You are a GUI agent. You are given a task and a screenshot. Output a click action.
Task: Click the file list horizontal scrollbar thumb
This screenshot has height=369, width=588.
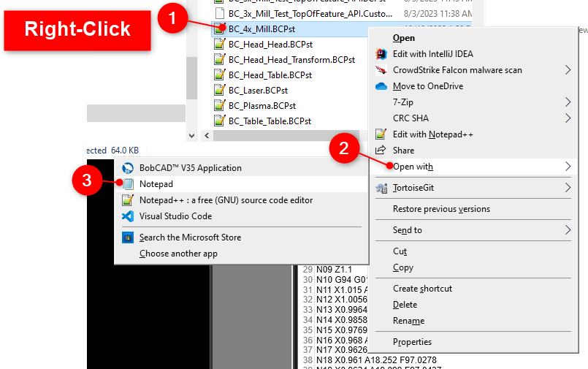click(286, 136)
